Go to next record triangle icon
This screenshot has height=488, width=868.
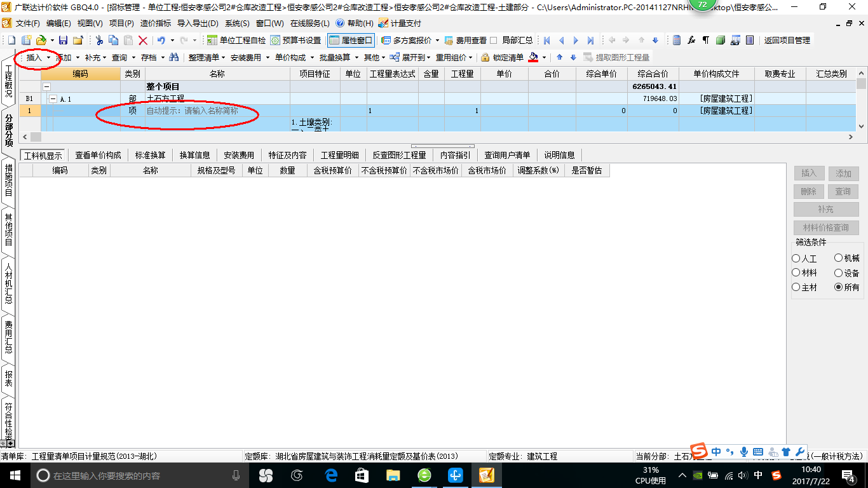[x=576, y=40]
